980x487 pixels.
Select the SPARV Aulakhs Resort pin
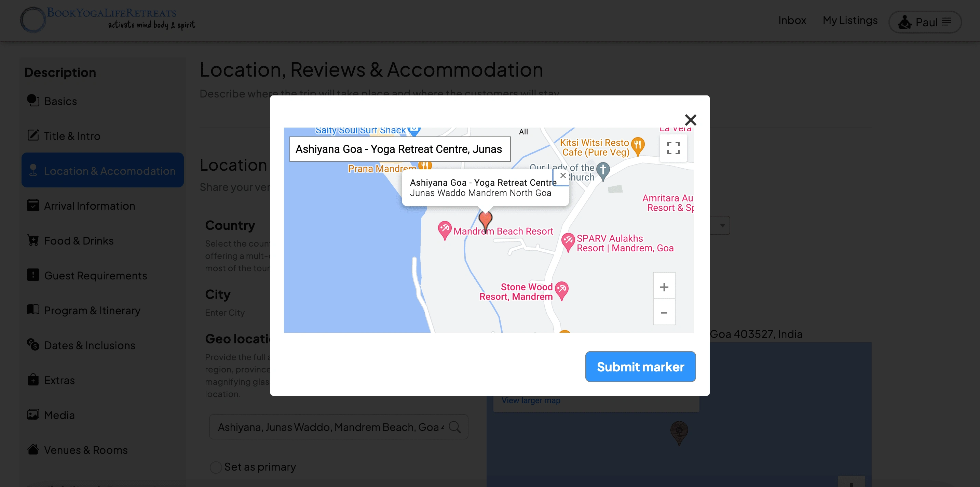(568, 242)
